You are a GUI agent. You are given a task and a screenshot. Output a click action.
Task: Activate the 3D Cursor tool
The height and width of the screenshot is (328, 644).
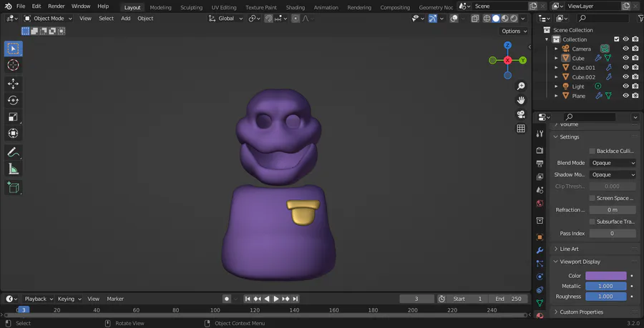tap(13, 66)
